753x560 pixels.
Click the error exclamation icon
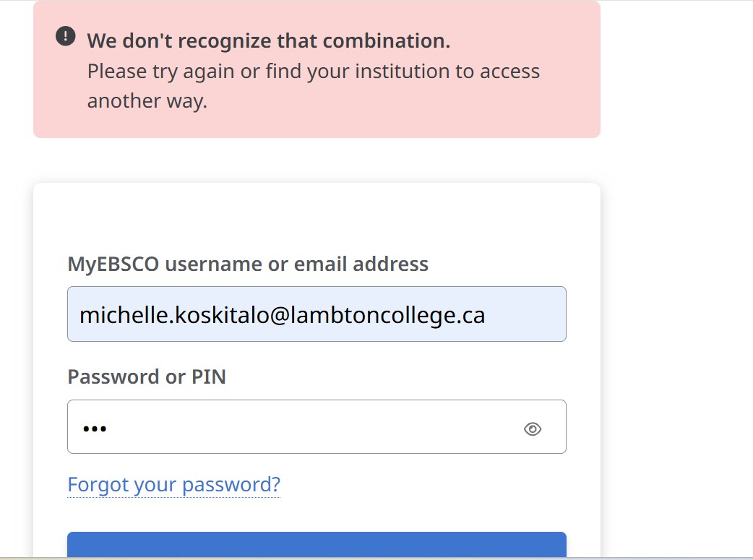point(65,37)
